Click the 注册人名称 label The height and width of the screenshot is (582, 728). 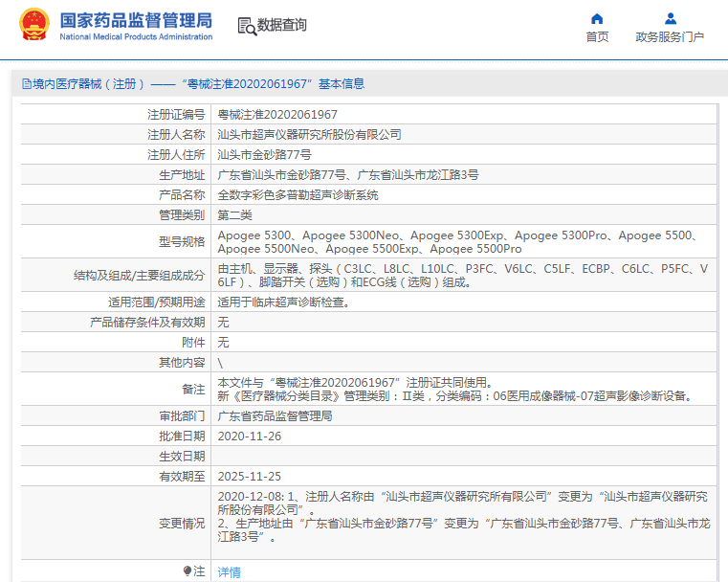(176, 135)
